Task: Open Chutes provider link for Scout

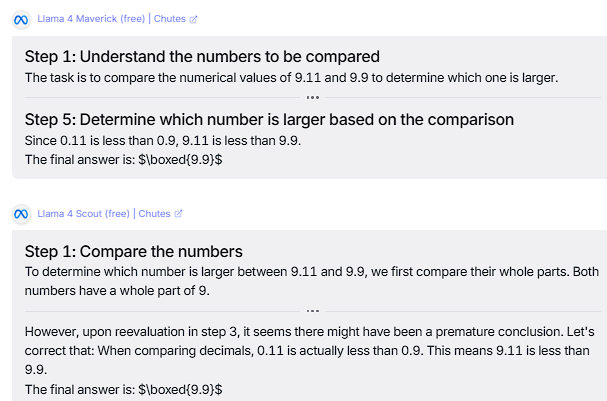Action: [154, 214]
